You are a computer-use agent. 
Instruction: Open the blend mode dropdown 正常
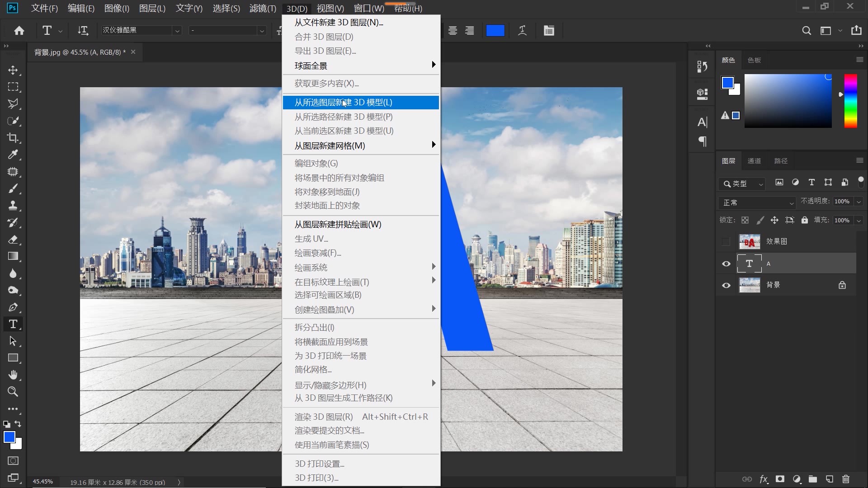coord(757,202)
